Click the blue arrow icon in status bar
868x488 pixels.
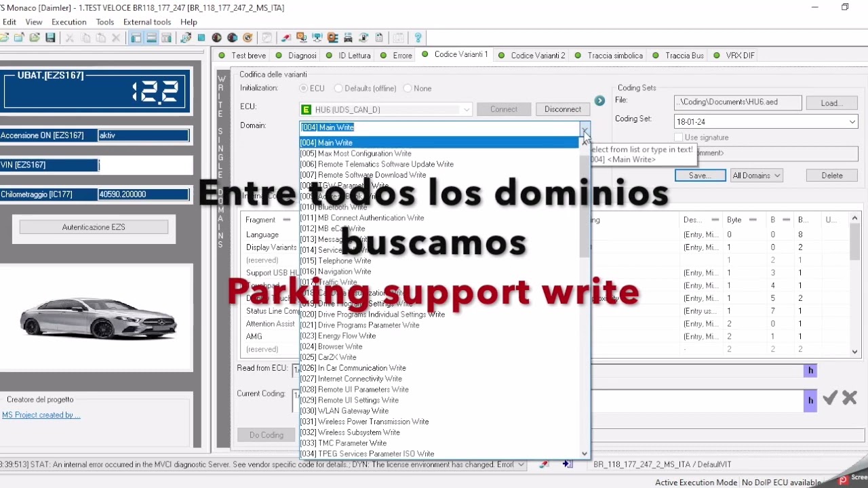(568, 464)
